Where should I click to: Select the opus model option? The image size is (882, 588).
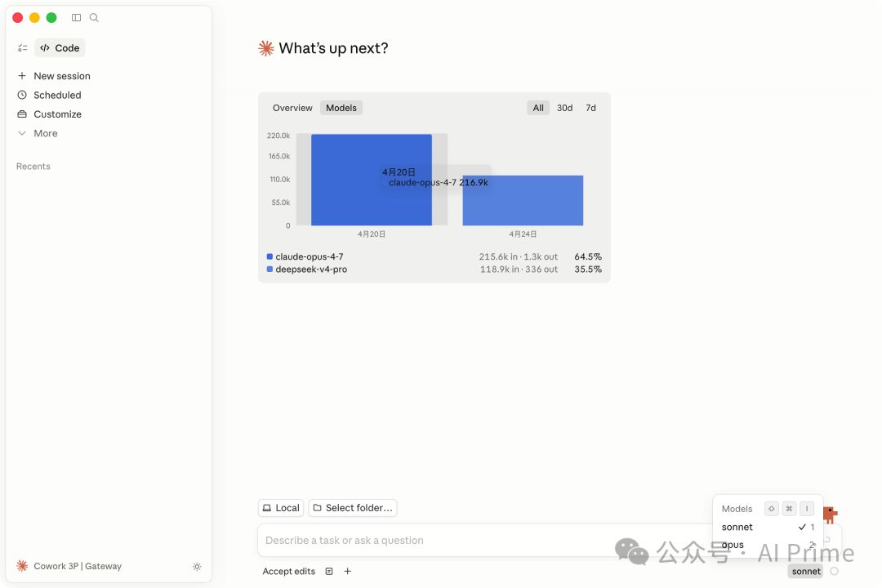click(x=733, y=545)
